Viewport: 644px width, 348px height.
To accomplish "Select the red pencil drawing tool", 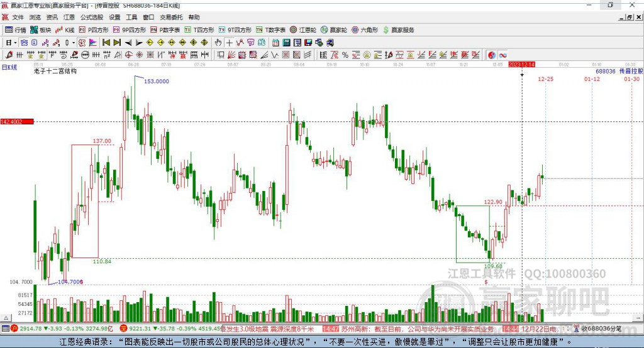I will coord(9,55).
